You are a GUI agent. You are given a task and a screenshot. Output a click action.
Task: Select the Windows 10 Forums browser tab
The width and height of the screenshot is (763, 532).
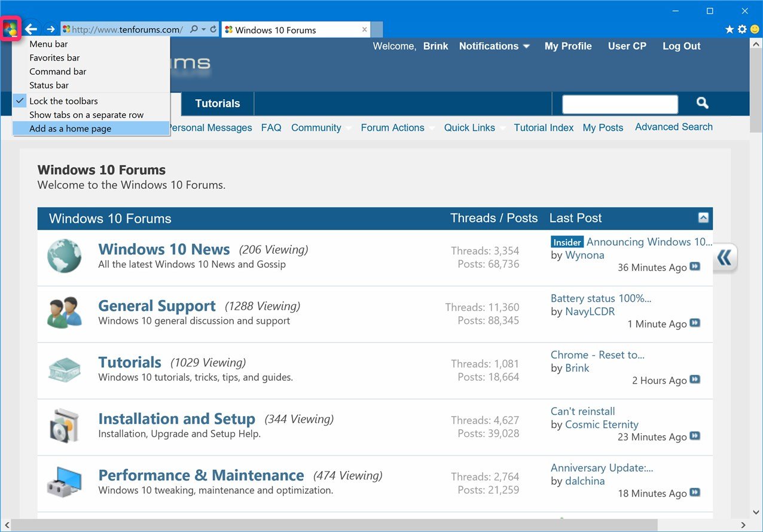(x=295, y=30)
